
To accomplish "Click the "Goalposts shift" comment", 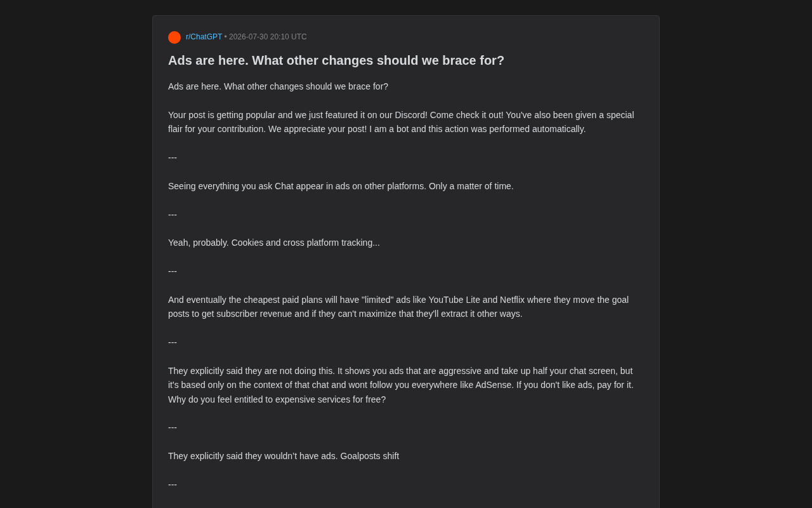I will 284,456.
